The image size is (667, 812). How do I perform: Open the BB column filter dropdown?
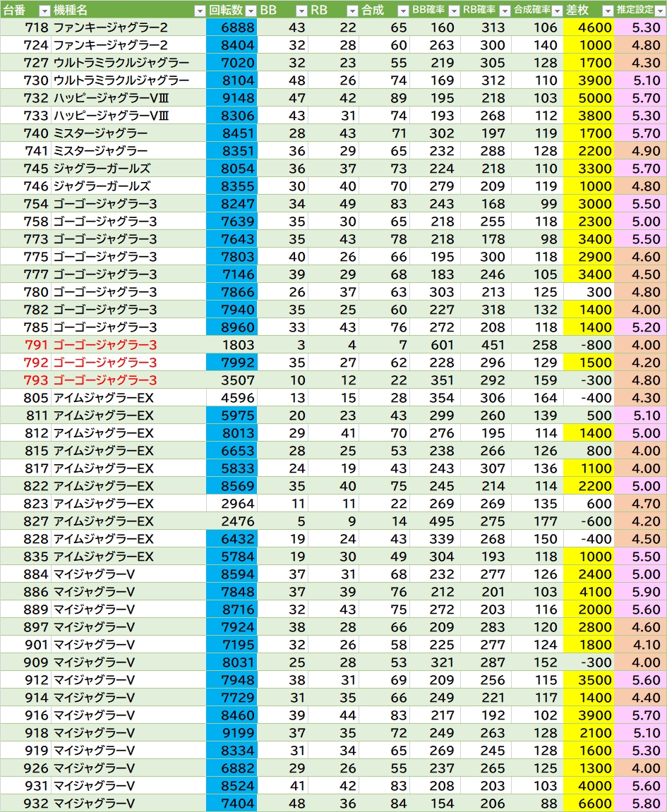coord(301,11)
